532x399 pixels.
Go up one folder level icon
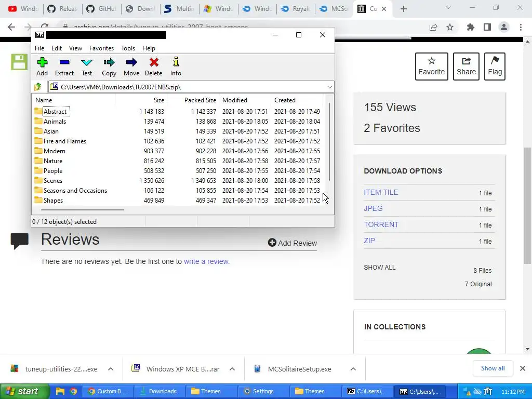[38, 87]
